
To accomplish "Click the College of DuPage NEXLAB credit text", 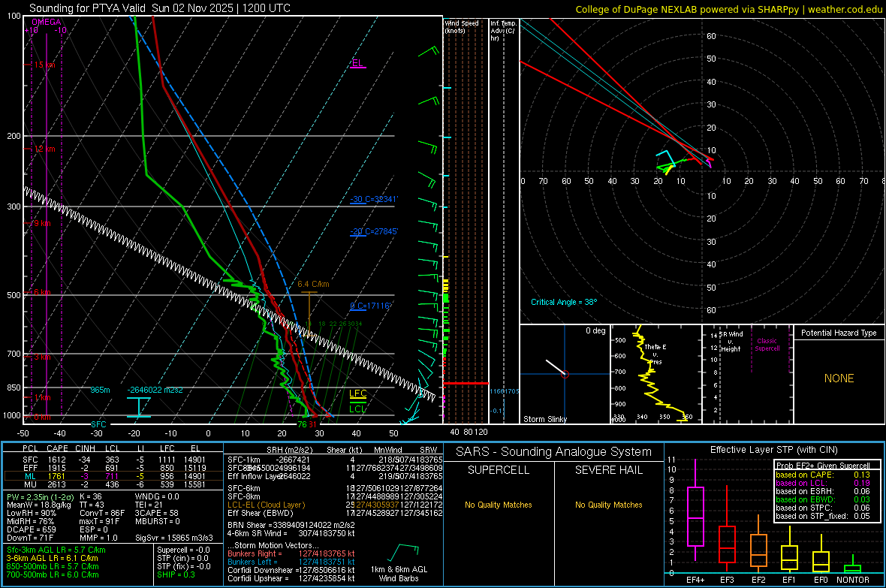I will [x=728, y=9].
